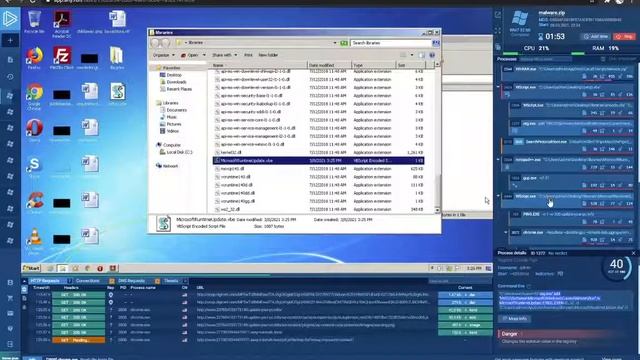Click New folder in Explorer toolbar
The height and width of the screenshot is (360, 640).
(268, 55)
